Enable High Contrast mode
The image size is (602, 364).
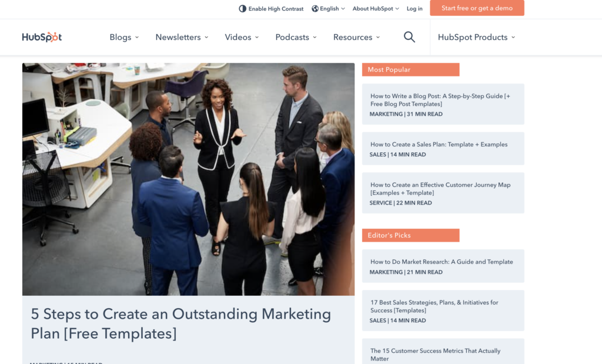(x=271, y=8)
